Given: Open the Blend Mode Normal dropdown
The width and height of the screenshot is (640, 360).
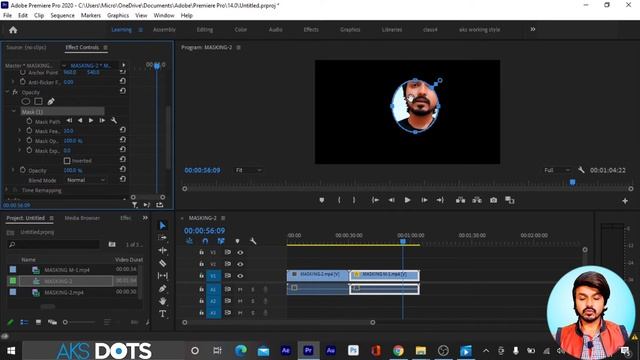Looking at the screenshot, I should 85,180.
